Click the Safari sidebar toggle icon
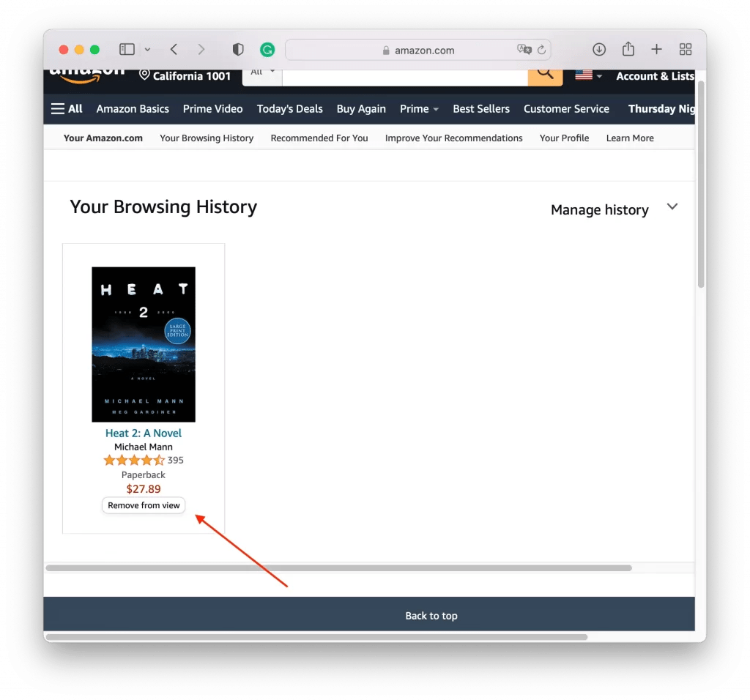 [x=127, y=49]
